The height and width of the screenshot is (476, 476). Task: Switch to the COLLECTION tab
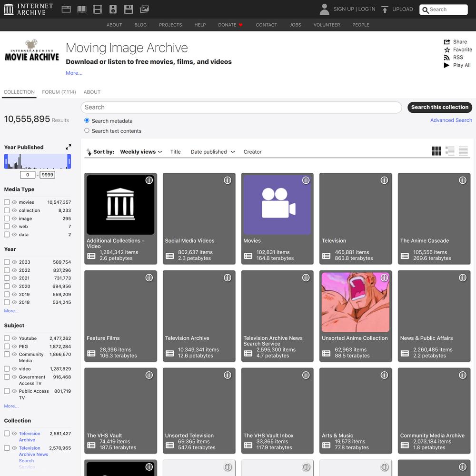19,92
